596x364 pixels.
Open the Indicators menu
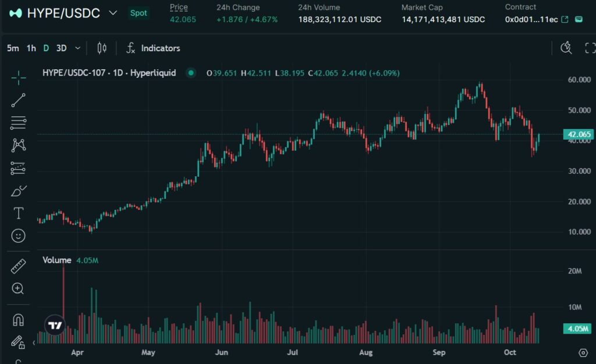coord(154,48)
